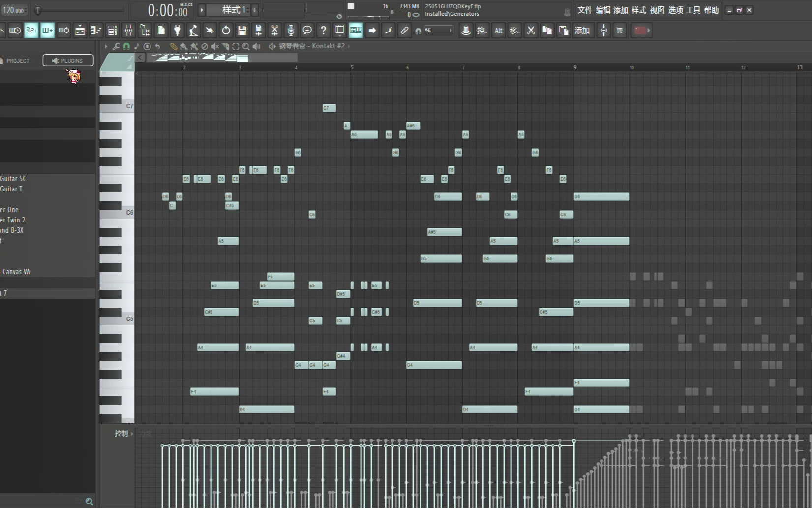Open the 文件 menu
The width and height of the screenshot is (812, 508).
(584, 10)
